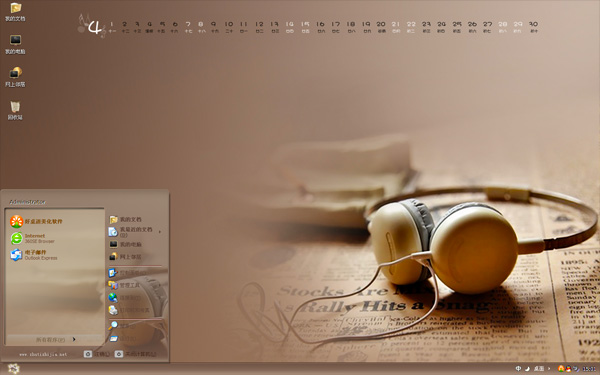600x375 pixels.
Task: Click the moon icon in the language bar
Action: [528, 368]
